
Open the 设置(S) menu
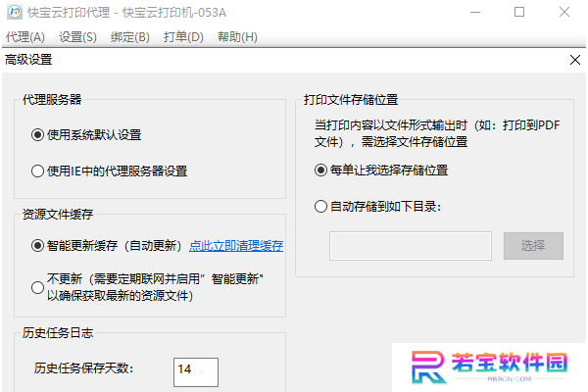[77, 37]
